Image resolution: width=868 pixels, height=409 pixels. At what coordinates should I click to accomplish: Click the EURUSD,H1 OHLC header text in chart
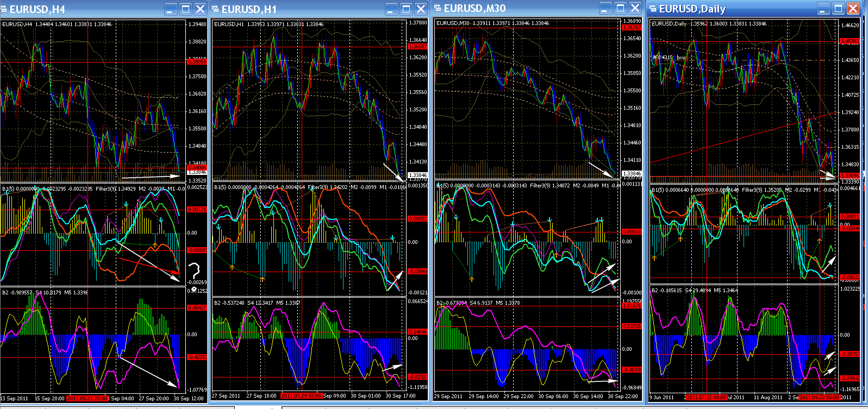[269, 24]
